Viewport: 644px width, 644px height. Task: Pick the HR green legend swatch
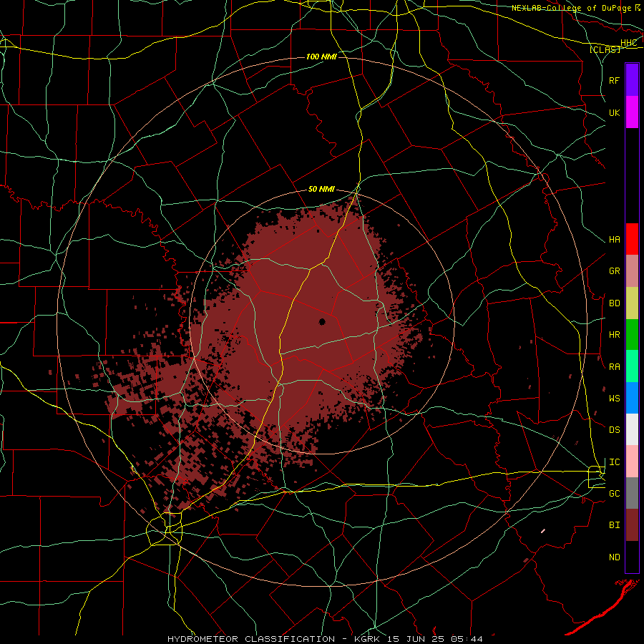(632, 335)
